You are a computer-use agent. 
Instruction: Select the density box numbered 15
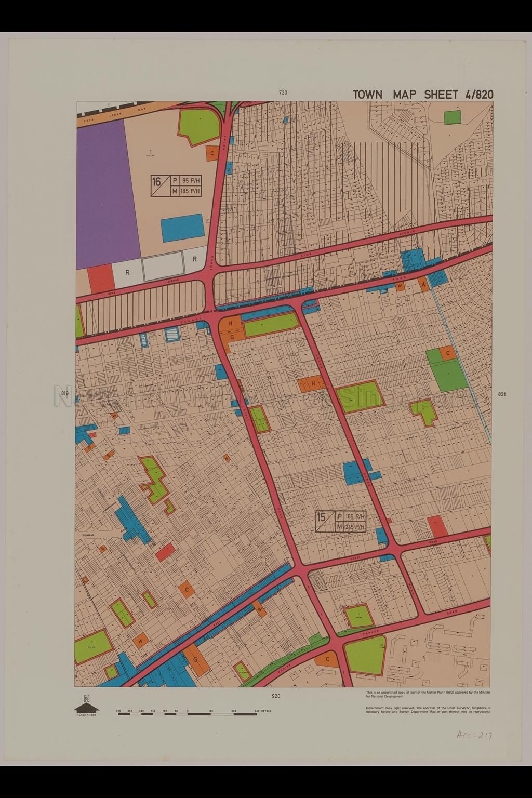342,522
